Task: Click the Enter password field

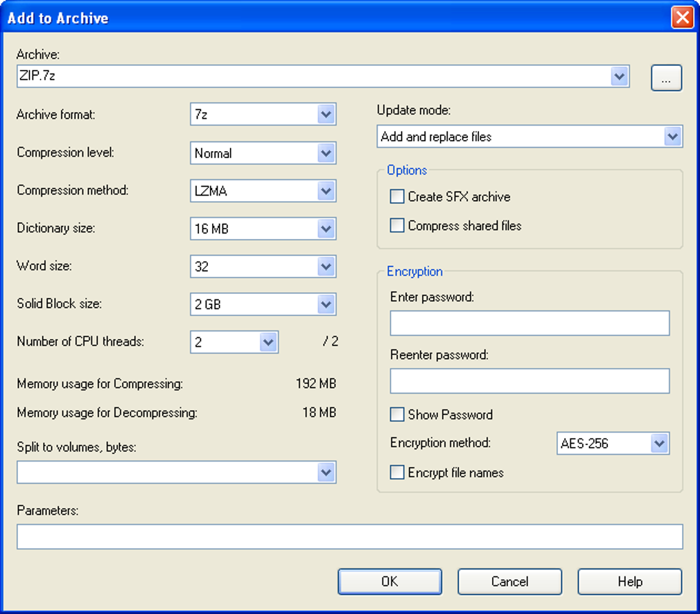Action: pyautogui.click(x=529, y=323)
